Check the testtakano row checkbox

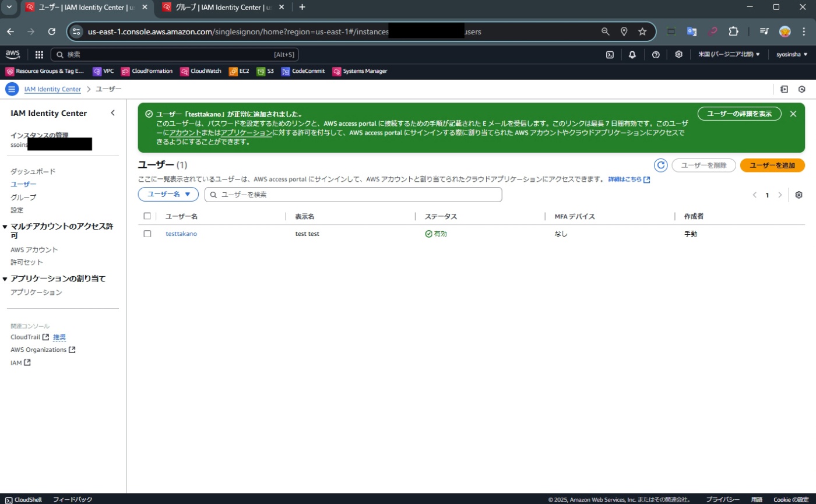pos(147,234)
